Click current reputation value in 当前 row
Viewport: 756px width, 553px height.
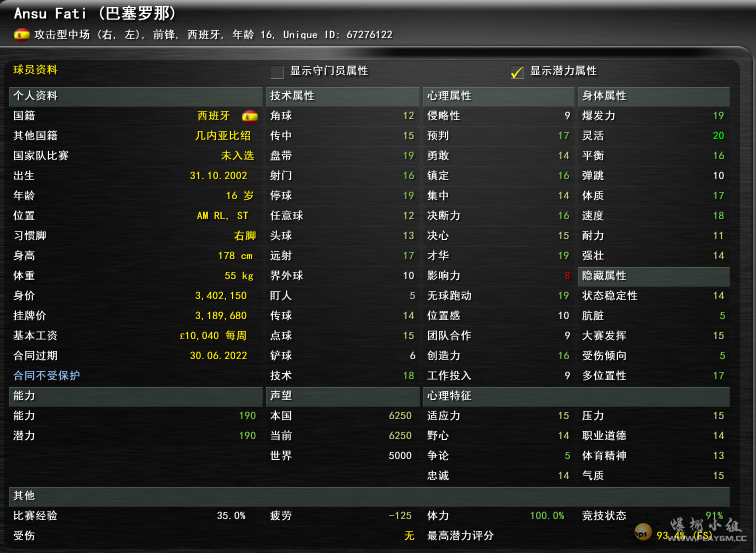click(x=400, y=436)
